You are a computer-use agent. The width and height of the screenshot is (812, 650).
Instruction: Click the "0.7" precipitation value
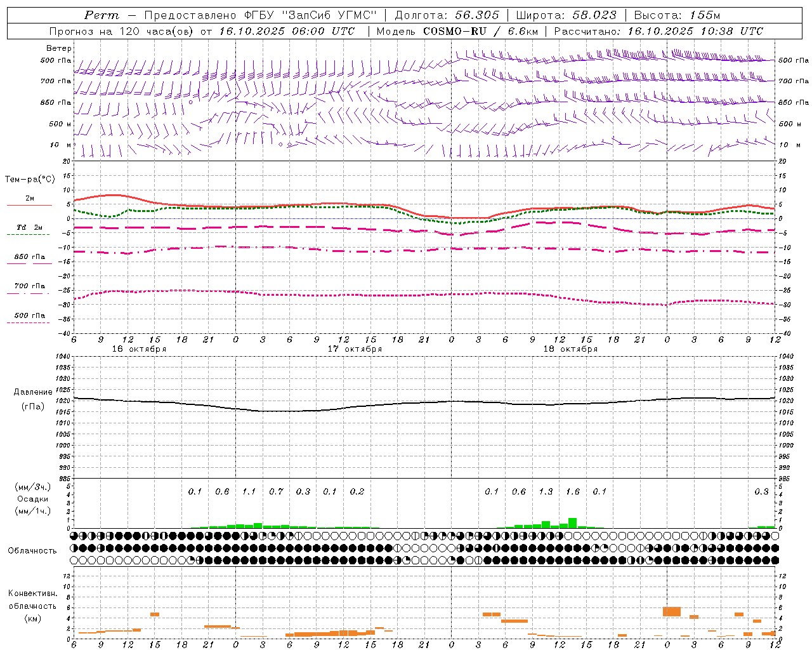tap(276, 491)
